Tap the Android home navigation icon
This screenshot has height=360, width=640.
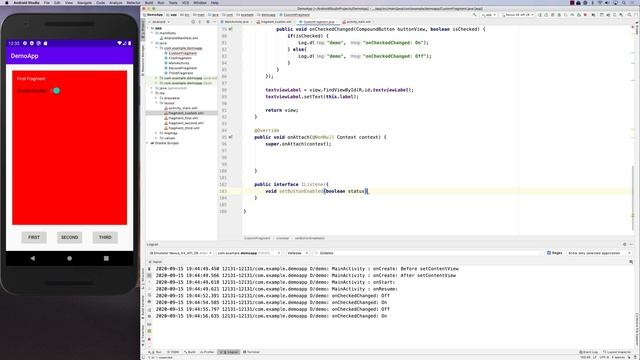(69, 258)
